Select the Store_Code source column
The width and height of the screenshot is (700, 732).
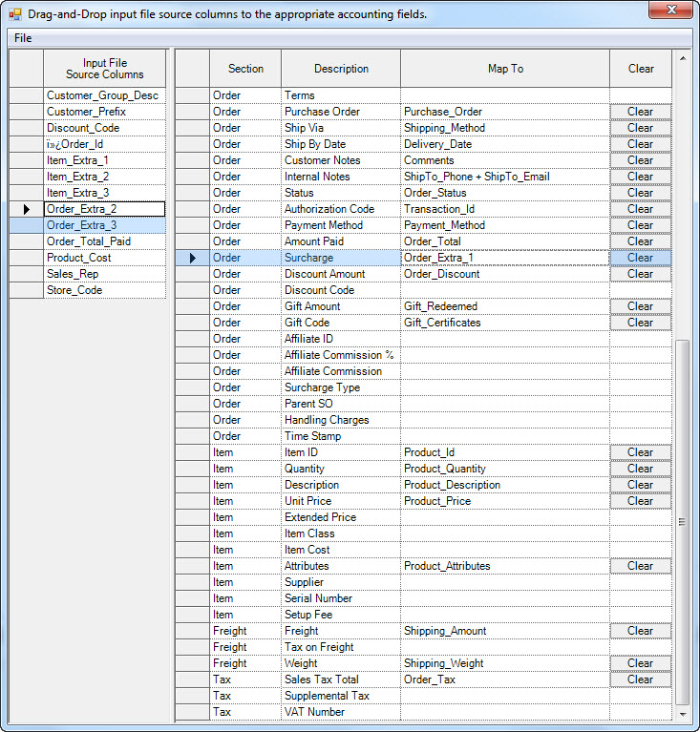click(x=105, y=290)
